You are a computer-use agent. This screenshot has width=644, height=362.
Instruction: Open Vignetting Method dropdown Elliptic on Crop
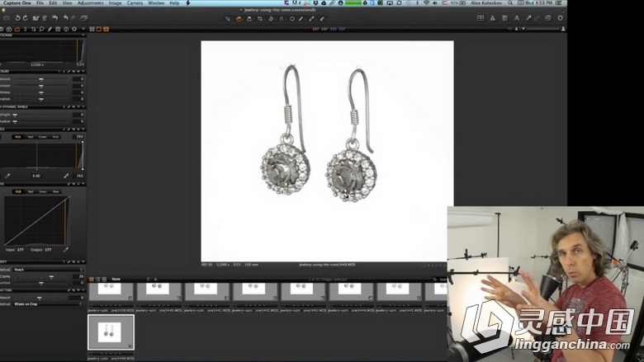coord(49,304)
